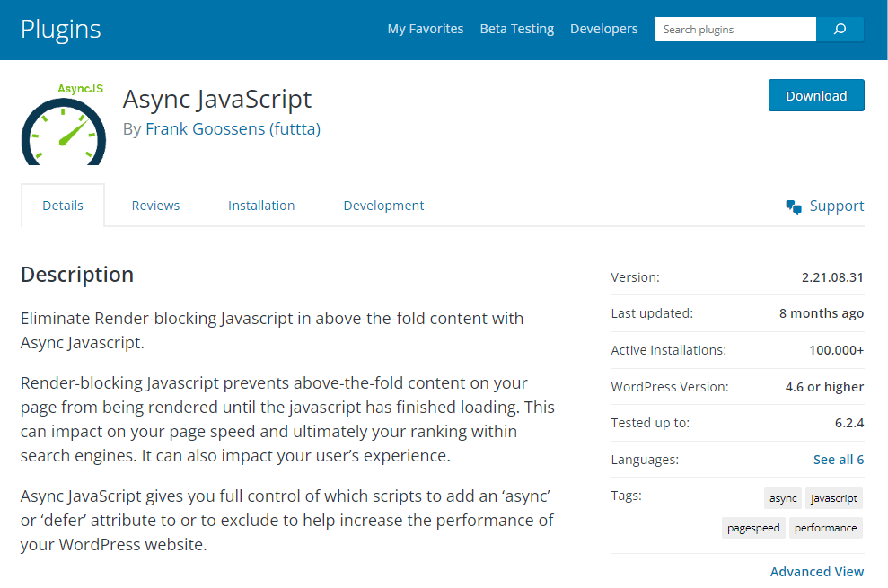Open Advanced View link
The width and height of the screenshot is (888, 588).
pyautogui.click(x=817, y=572)
